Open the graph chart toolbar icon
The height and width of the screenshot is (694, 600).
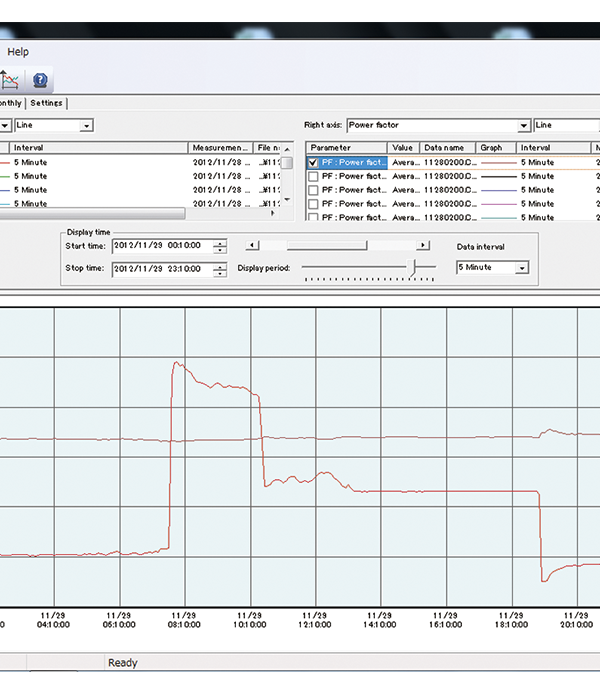click(x=10, y=81)
